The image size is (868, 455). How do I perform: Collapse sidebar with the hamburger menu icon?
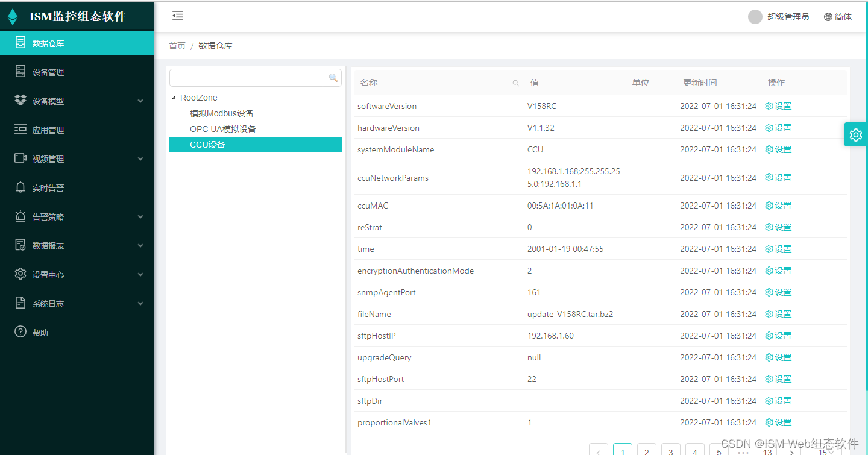click(x=177, y=16)
